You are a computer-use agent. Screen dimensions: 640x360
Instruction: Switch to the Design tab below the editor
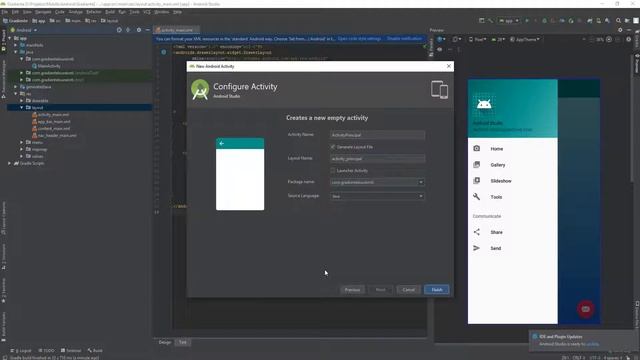click(x=165, y=342)
